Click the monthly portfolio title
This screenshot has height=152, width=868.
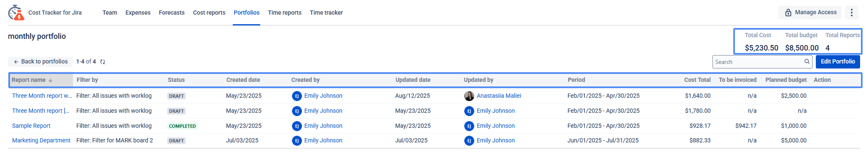coord(37,36)
